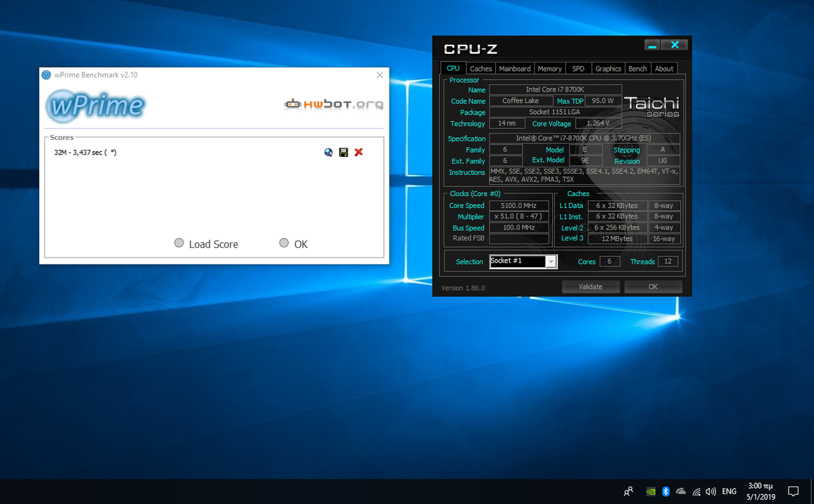814x504 pixels.
Task: Switch to the SPD tab
Action: [x=579, y=69]
